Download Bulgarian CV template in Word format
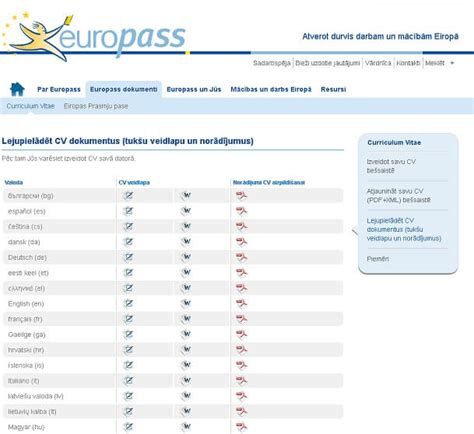This screenshot has width=474, height=434. 186,195
